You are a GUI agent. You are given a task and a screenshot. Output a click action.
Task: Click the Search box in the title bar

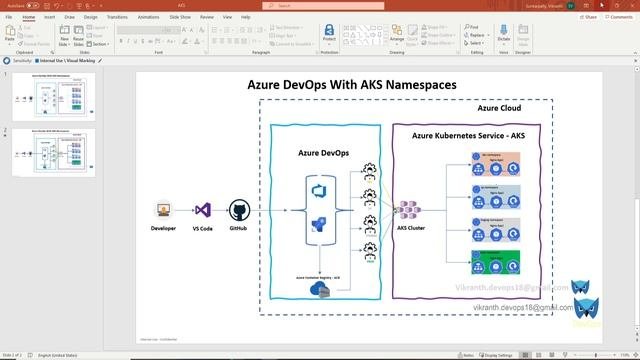[x=323, y=6]
